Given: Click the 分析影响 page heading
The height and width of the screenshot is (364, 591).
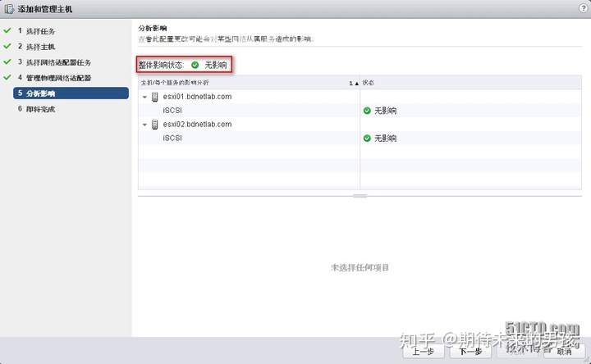Looking at the screenshot, I should click(x=153, y=28).
